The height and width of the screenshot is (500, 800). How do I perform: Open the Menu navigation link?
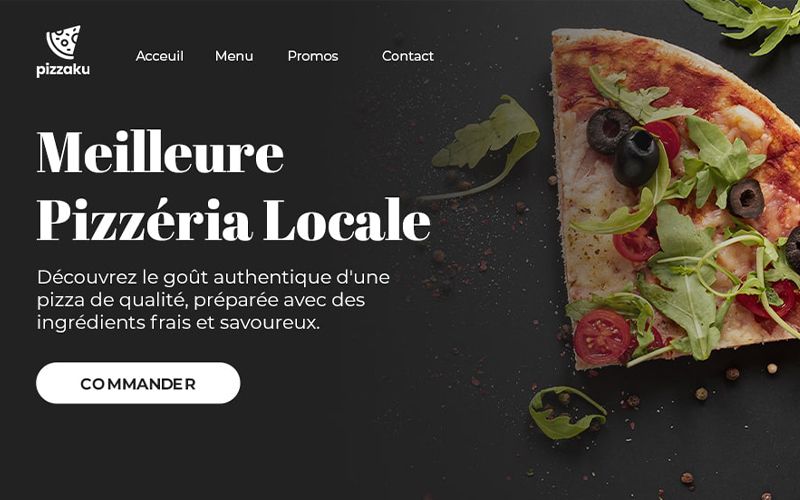pyautogui.click(x=234, y=56)
